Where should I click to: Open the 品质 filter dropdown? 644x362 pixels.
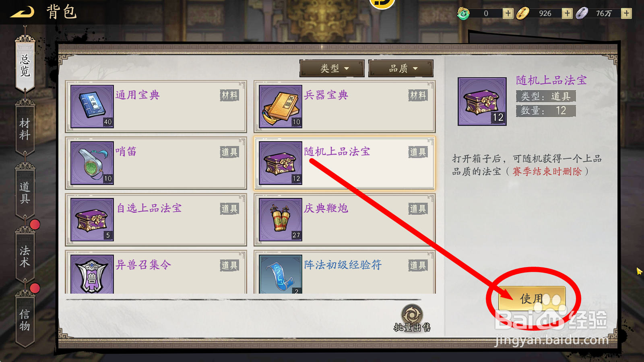401,68
